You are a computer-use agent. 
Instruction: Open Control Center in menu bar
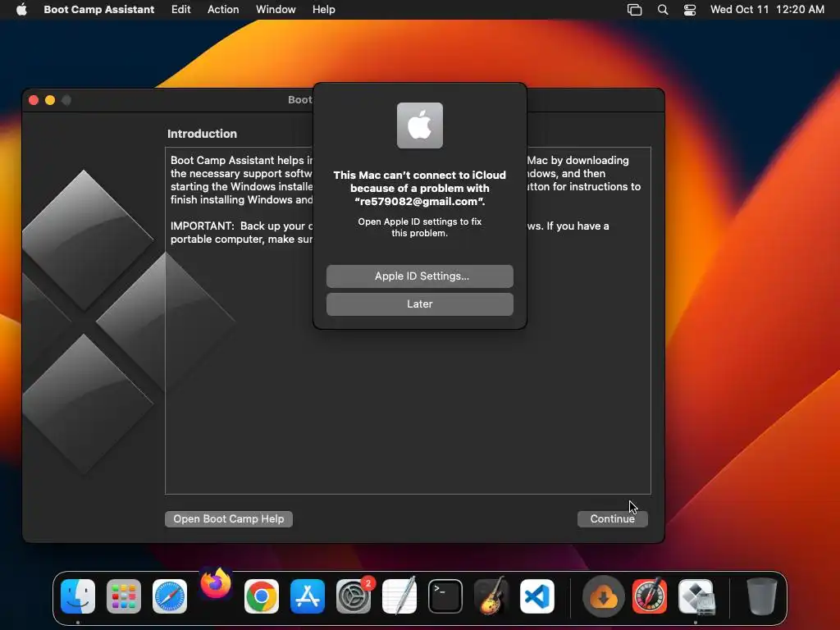(689, 10)
